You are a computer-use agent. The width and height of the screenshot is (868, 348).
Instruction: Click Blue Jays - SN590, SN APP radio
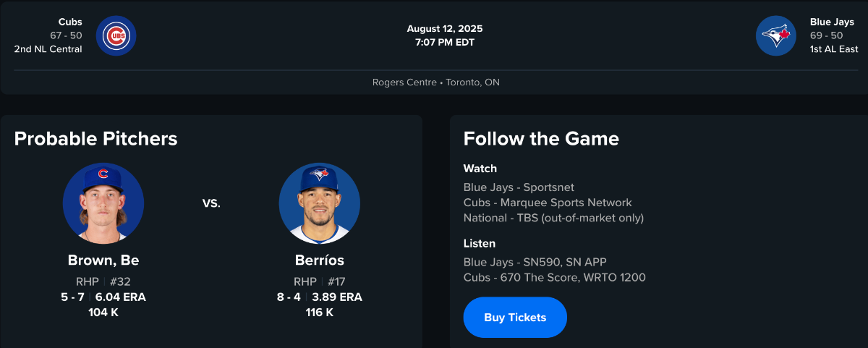535,262
